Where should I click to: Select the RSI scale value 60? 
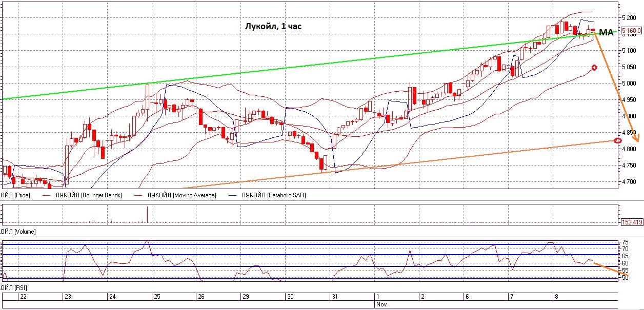click(625, 263)
